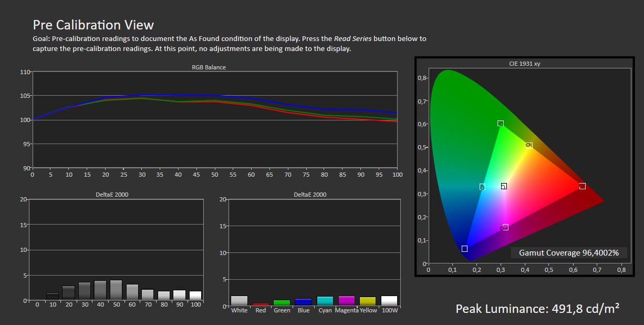Image resolution: width=644 pixels, height=325 pixels.
Task: Click the italic "Read Series" words in the goal text
Action: tap(353, 39)
